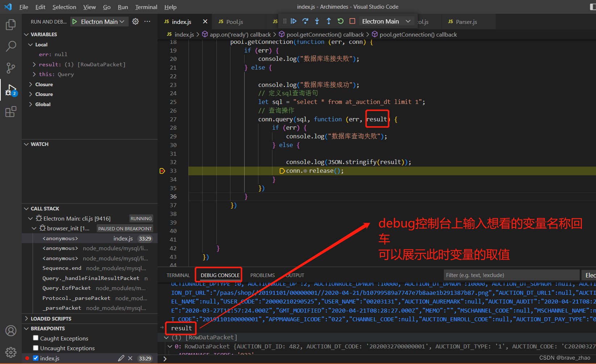Switch to the PROBLEMS panel tab
The image size is (596, 364).
click(x=262, y=275)
